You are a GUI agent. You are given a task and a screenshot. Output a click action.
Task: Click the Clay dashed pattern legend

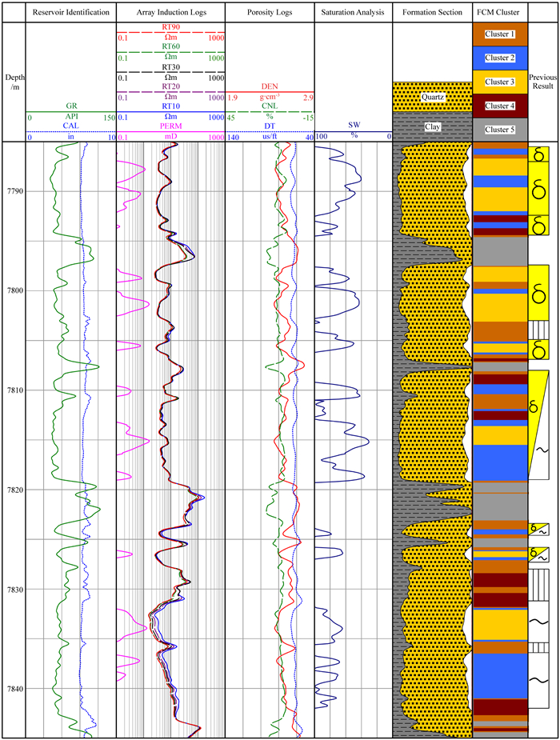[x=432, y=126]
